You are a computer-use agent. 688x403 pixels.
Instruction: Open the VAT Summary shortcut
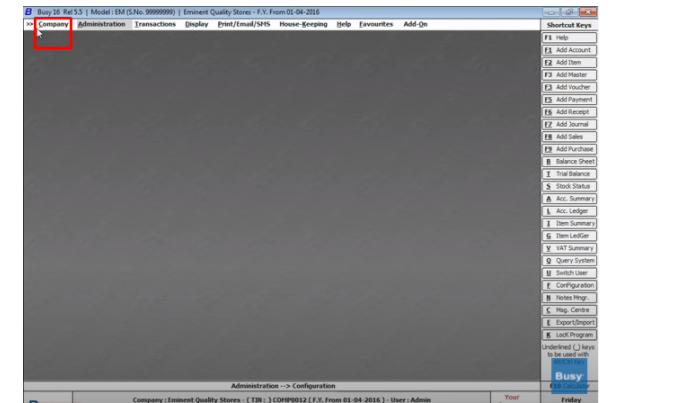(x=569, y=248)
